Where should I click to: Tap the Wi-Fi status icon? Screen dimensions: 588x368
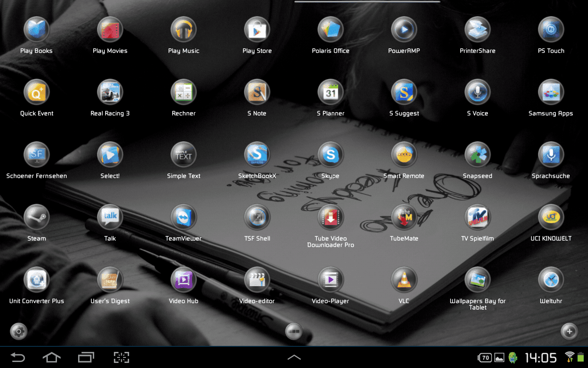[570, 356]
